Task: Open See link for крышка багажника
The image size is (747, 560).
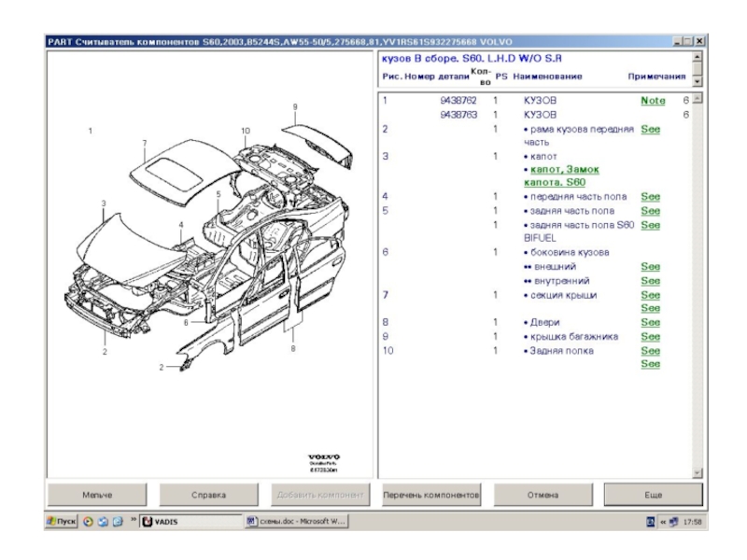Action: pyautogui.click(x=650, y=337)
